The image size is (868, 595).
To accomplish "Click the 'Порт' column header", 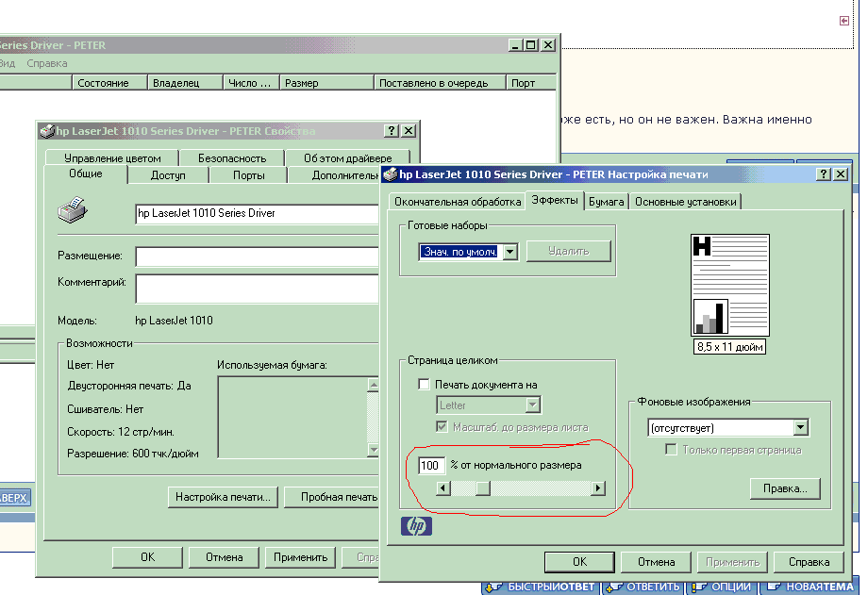I will click(x=531, y=82).
